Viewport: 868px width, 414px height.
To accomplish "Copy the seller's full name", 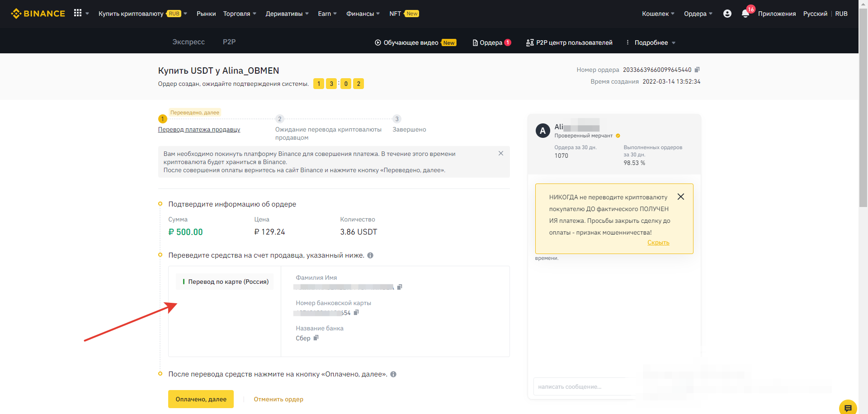I will point(400,287).
